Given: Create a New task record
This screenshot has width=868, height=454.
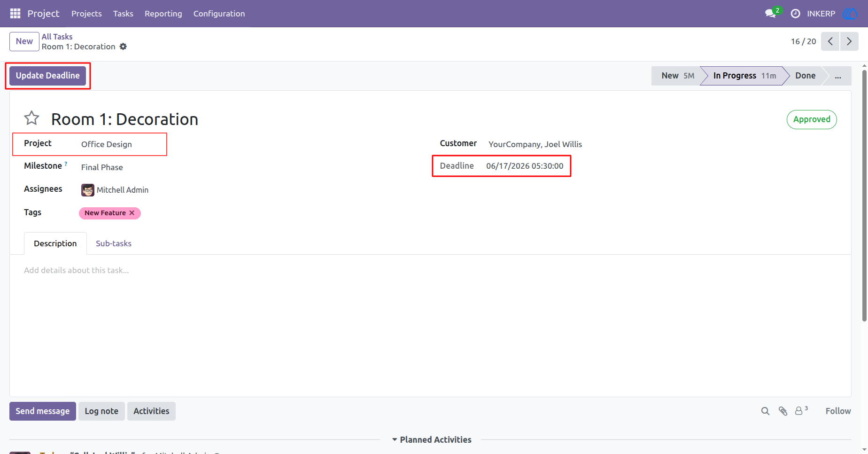Looking at the screenshot, I should coord(24,41).
